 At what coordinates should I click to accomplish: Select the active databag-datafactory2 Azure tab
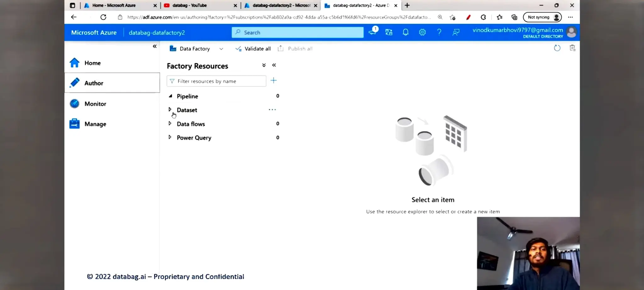[361, 5]
